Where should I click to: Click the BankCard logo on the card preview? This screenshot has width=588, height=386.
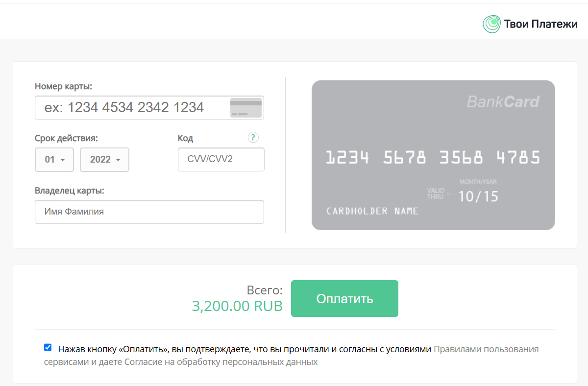(x=503, y=102)
